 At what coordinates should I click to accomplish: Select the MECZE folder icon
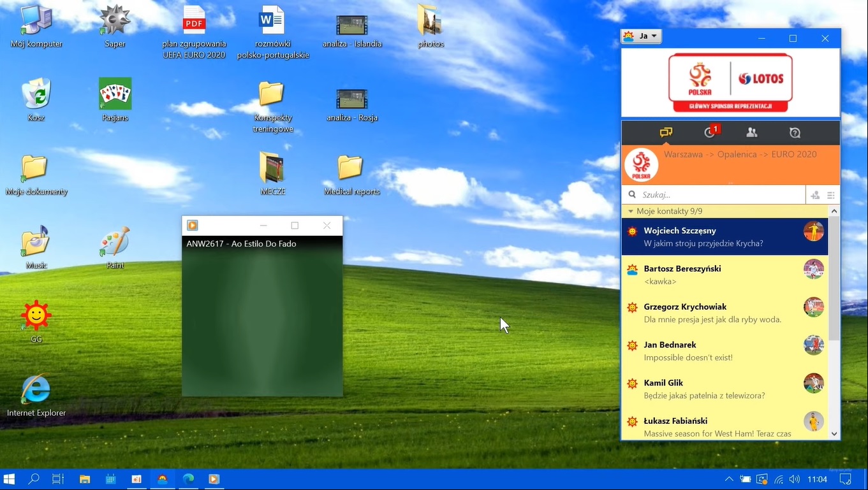[272, 173]
